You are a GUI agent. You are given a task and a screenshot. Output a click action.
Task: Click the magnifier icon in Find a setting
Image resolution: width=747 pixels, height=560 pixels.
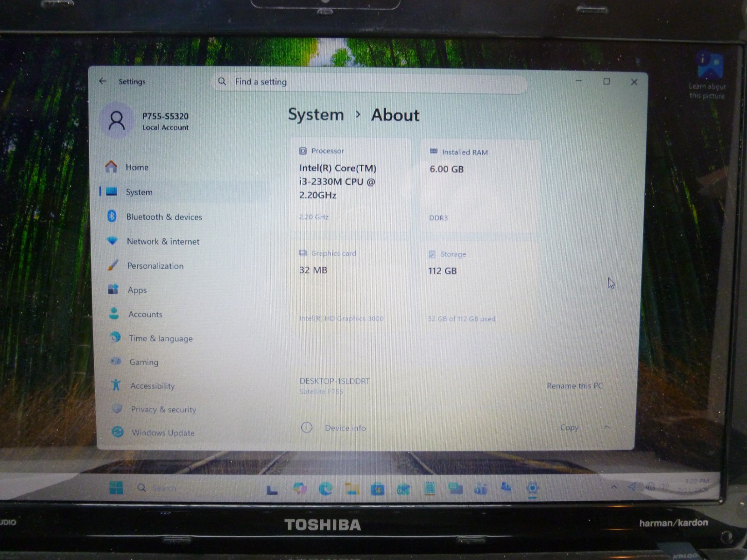(222, 81)
